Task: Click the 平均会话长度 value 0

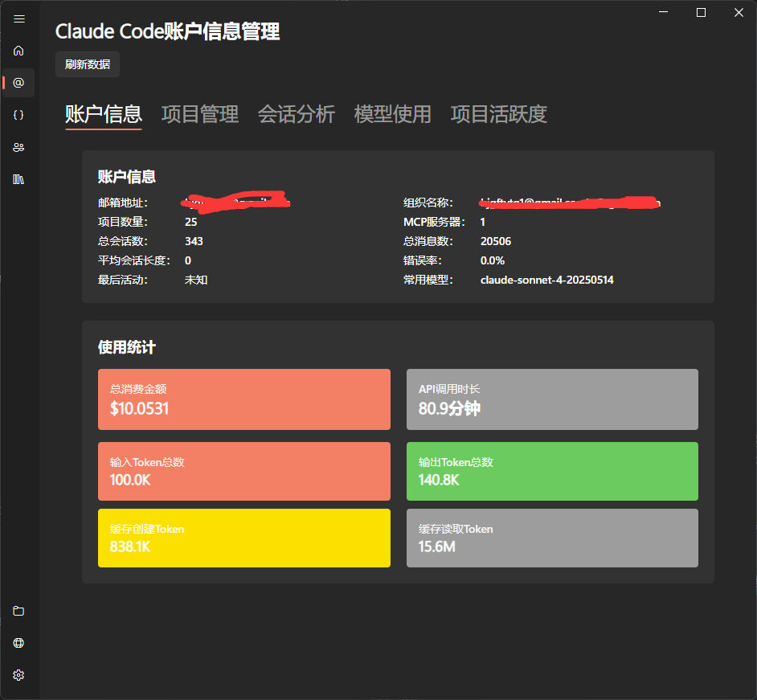Action: click(188, 260)
